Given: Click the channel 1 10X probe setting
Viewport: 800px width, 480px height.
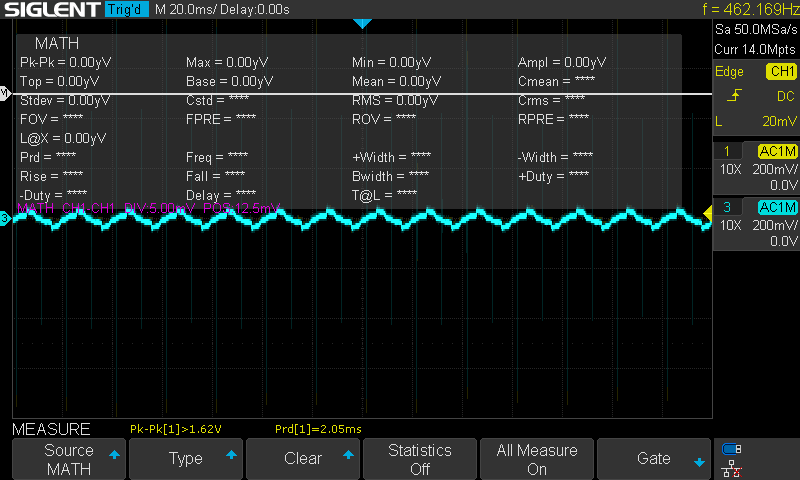Looking at the screenshot, I should (x=730, y=169).
